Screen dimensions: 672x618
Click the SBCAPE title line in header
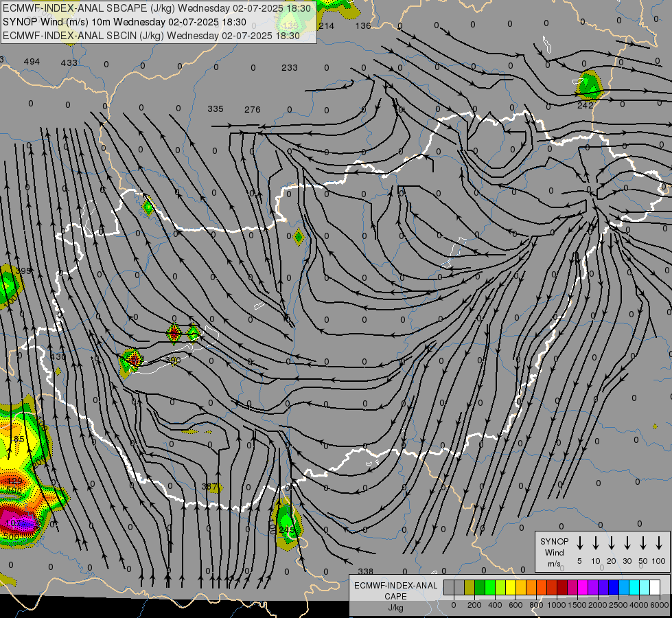tap(157, 8)
